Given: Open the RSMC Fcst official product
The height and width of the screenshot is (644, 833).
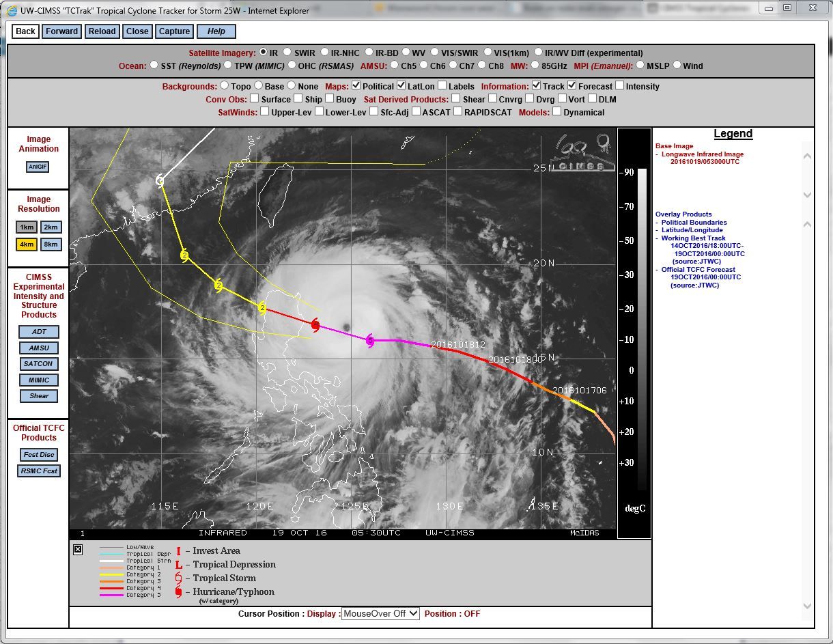Looking at the screenshot, I should (x=39, y=471).
